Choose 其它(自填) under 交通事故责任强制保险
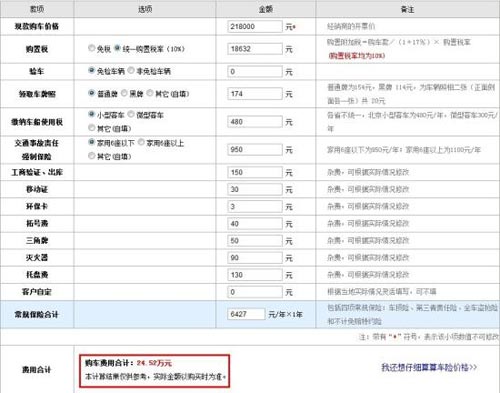This screenshot has height=393, width=500. click(x=91, y=156)
